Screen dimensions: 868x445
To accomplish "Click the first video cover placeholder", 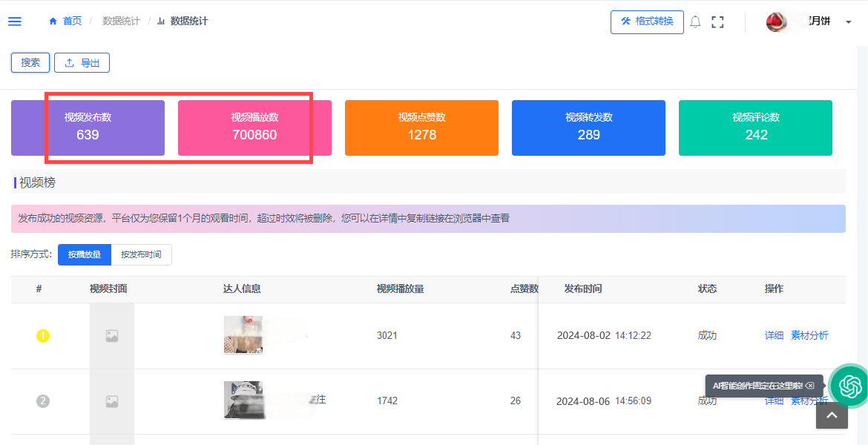I will (111, 336).
